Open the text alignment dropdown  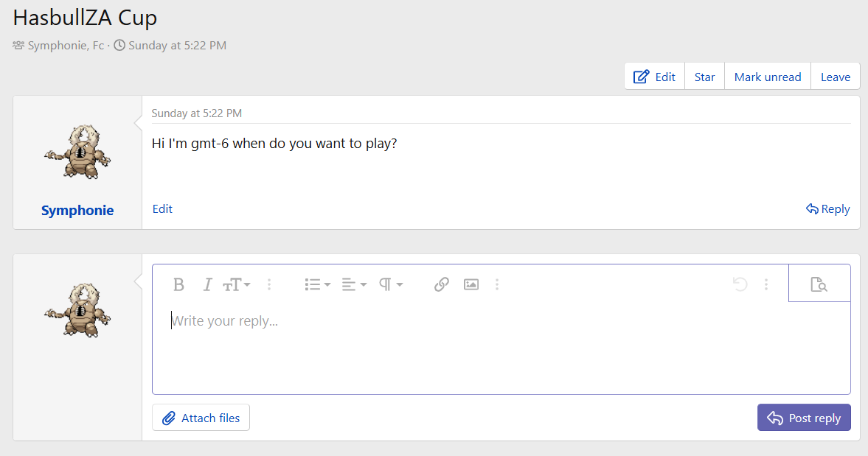pyautogui.click(x=354, y=284)
